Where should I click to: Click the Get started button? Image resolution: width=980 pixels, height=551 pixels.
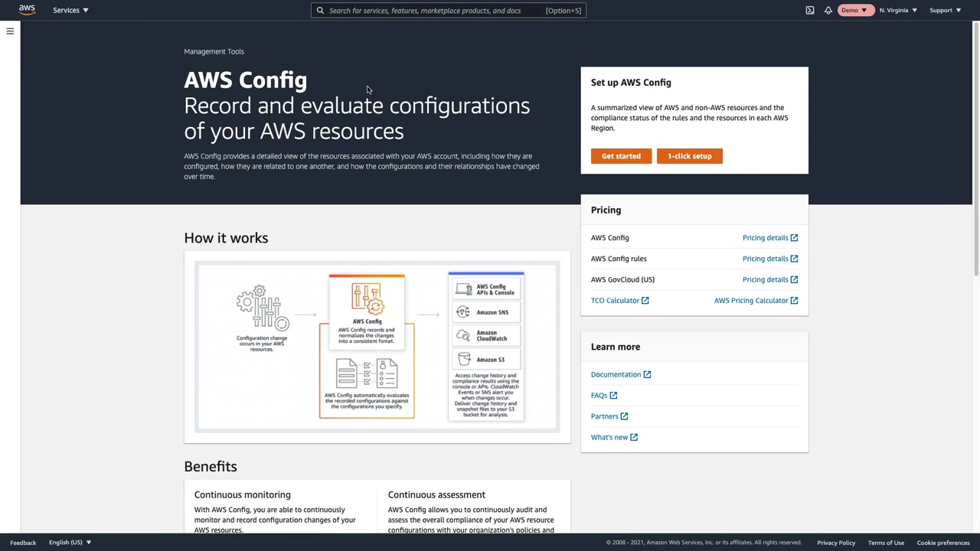621,156
